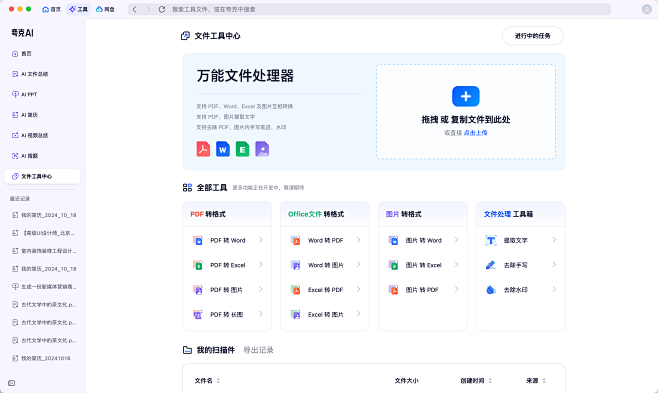Open the user profile avatar

tap(647, 9)
